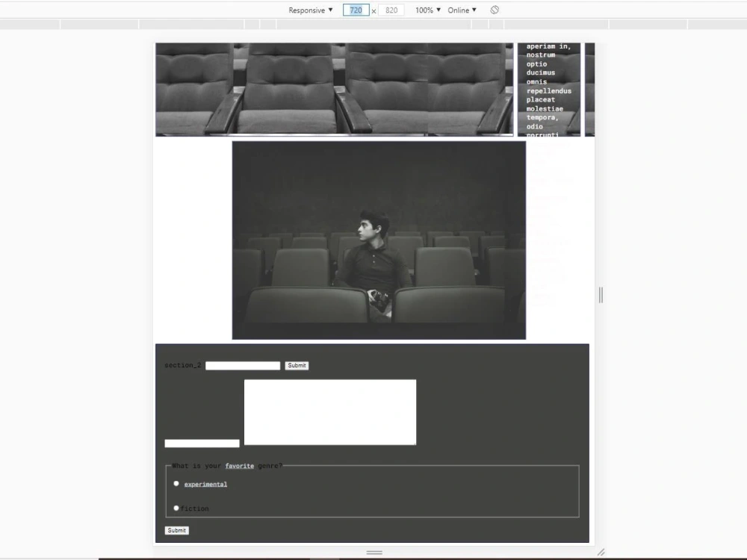Select the fiction radio button
The height and width of the screenshot is (560, 747).
[176, 508]
